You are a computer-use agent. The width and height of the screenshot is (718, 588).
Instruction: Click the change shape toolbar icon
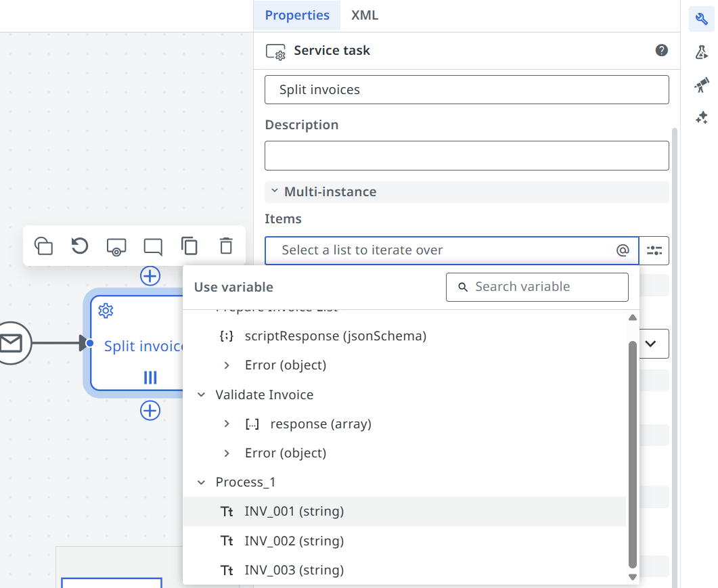pyautogui.click(x=43, y=246)
